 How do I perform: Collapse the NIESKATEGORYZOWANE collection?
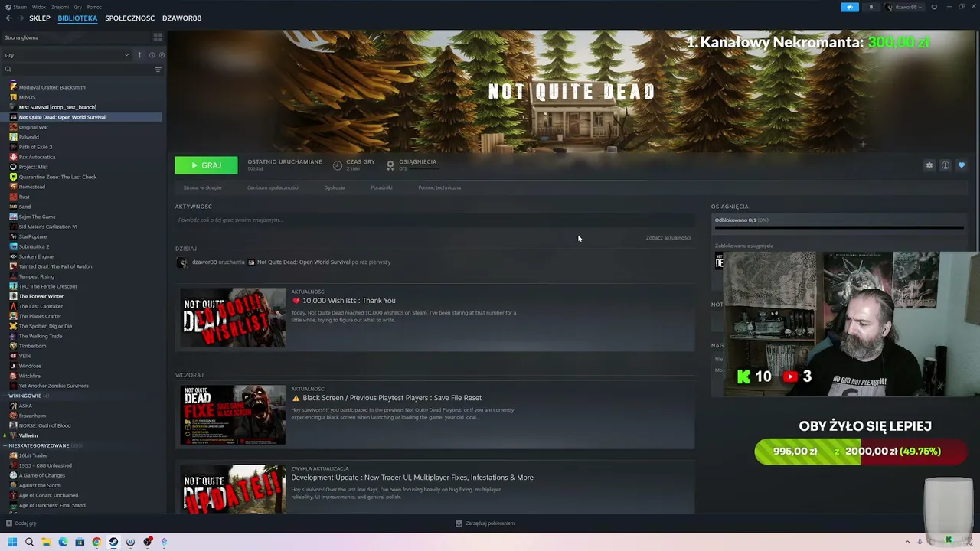click(x=5, y=445)
